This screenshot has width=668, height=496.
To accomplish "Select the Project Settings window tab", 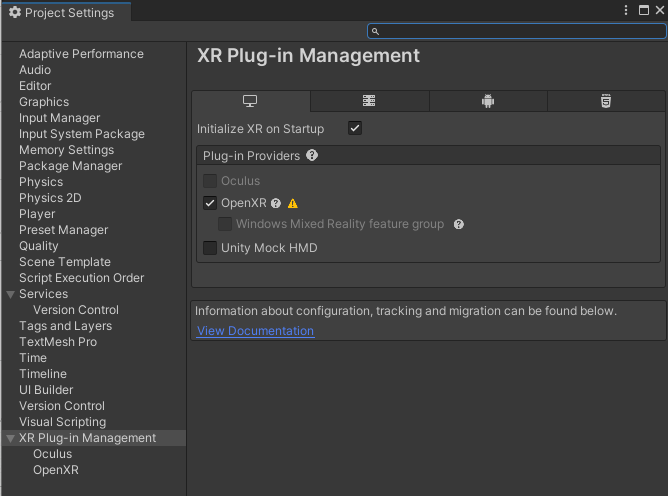I will pos(62,12).
